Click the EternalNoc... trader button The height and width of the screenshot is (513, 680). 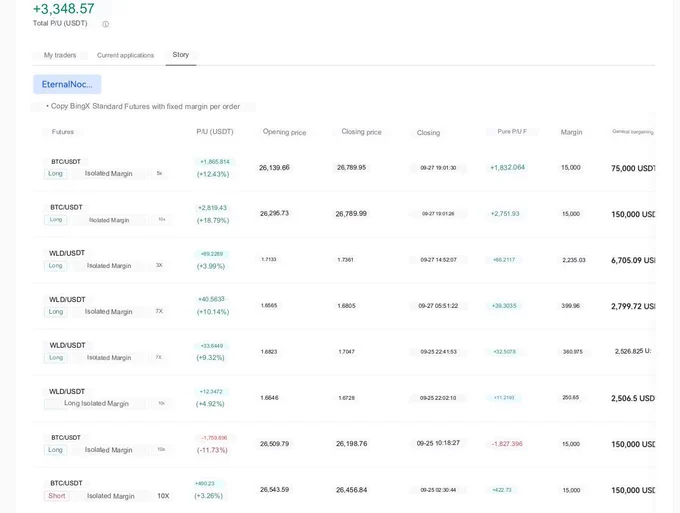click(x=67, y=84)
